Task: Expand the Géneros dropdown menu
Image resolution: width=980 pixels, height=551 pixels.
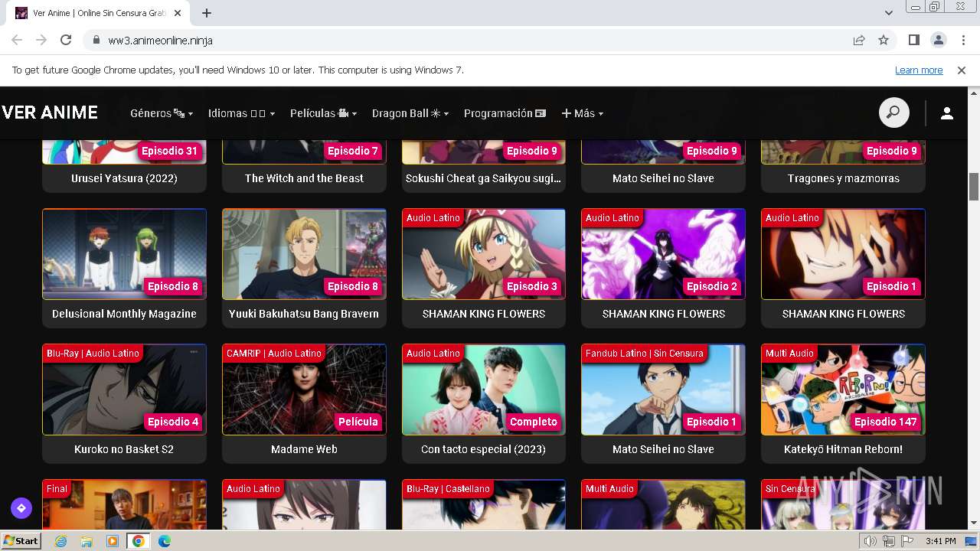Action: point(162,113)
